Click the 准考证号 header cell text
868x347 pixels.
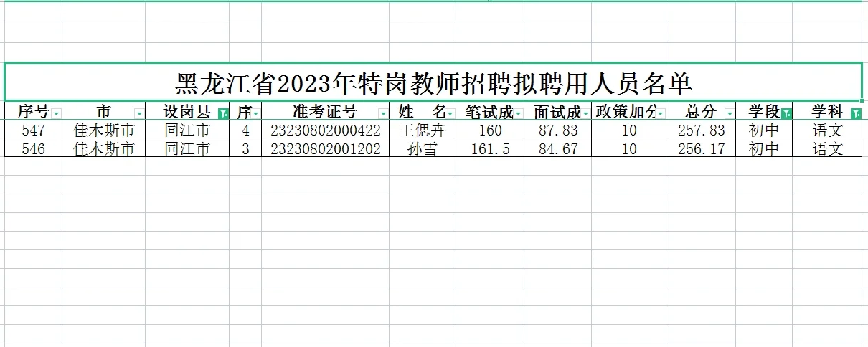(x=324, y=112)
